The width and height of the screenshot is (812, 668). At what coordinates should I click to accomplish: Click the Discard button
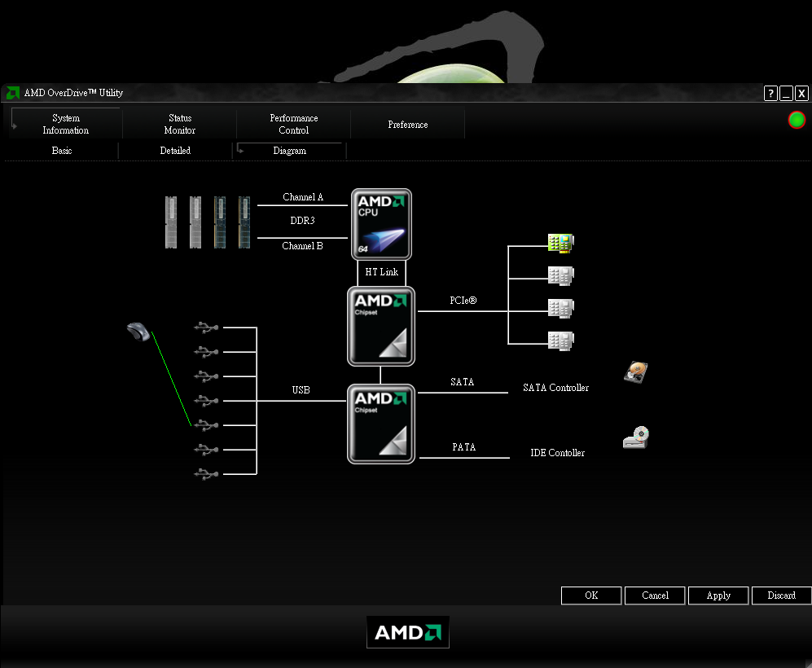pyautogui.click(x=781, y=595)
